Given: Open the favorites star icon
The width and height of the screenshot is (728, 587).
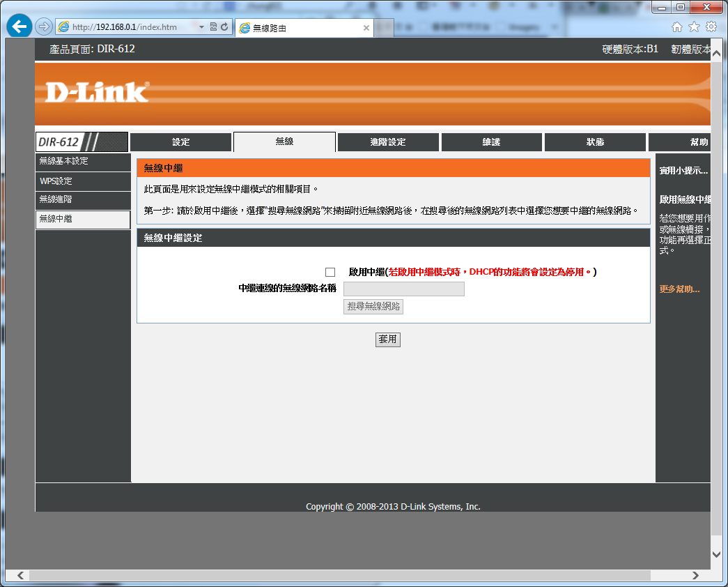Looking at the screenshot, I should point(694,26).
